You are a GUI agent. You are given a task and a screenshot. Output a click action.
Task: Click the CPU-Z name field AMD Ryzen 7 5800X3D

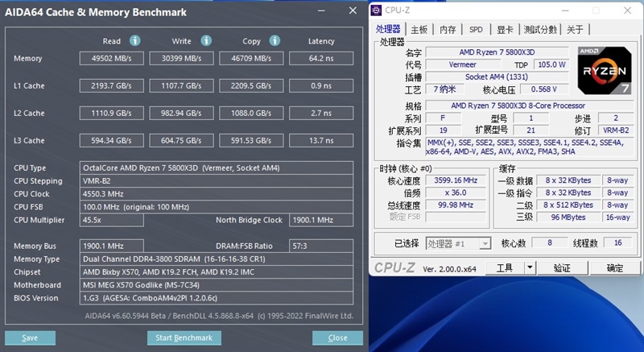(x=497, y=52)
